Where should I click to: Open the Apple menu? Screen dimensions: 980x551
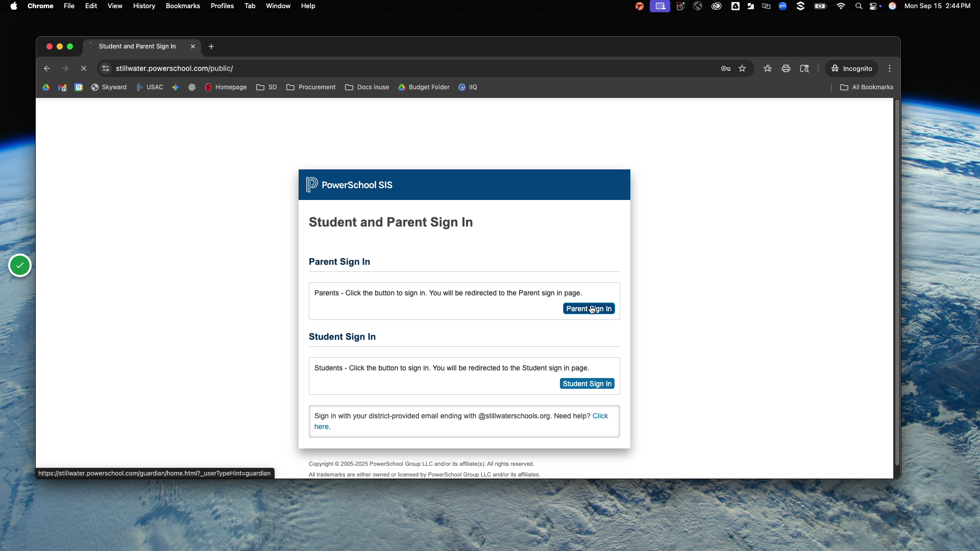pos(14,6)
